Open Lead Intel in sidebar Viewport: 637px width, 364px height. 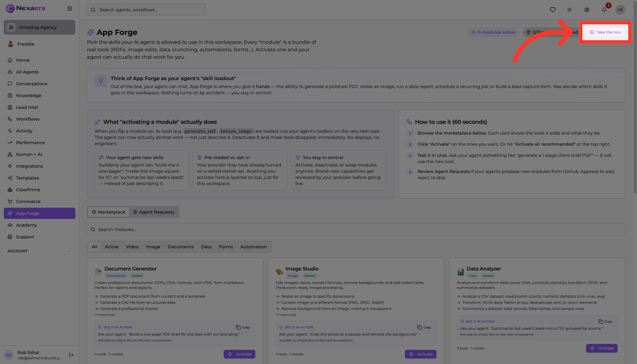pos(40,107)
